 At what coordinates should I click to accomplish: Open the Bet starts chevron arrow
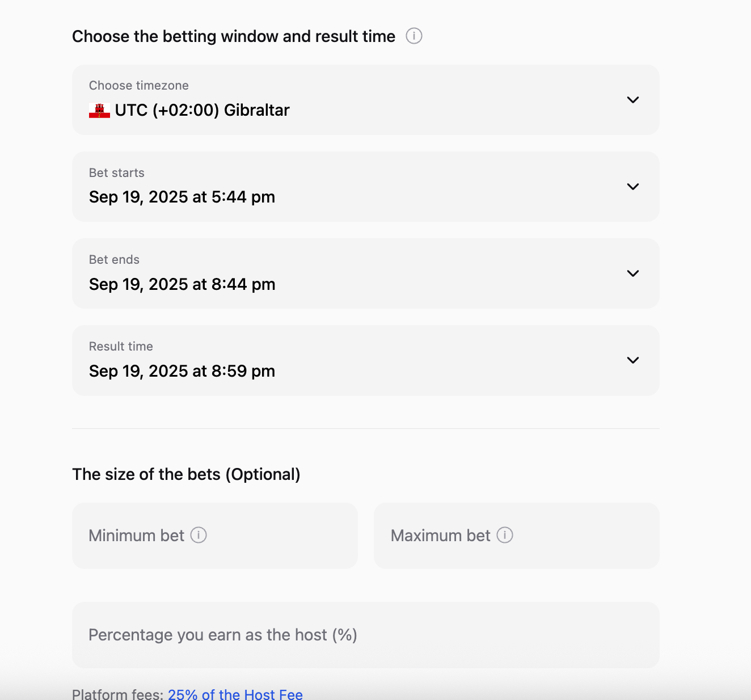pos(633,187)
